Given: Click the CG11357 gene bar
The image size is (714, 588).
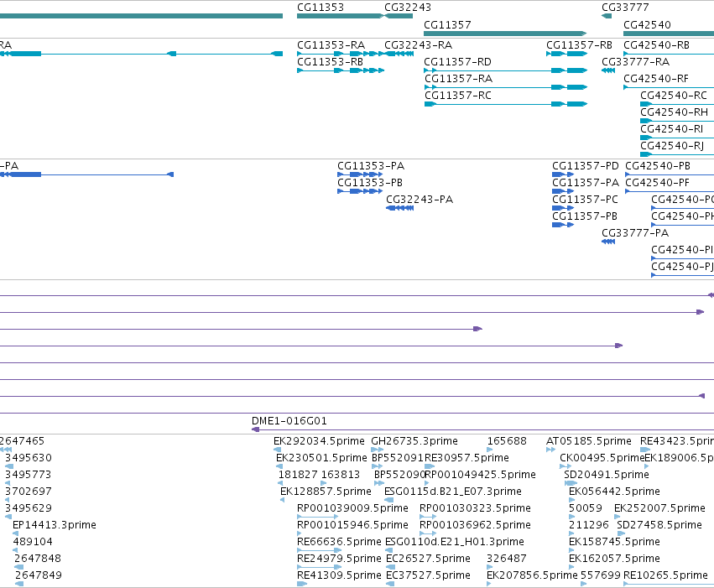Looking at the screenshot, I should coord(505,34).
